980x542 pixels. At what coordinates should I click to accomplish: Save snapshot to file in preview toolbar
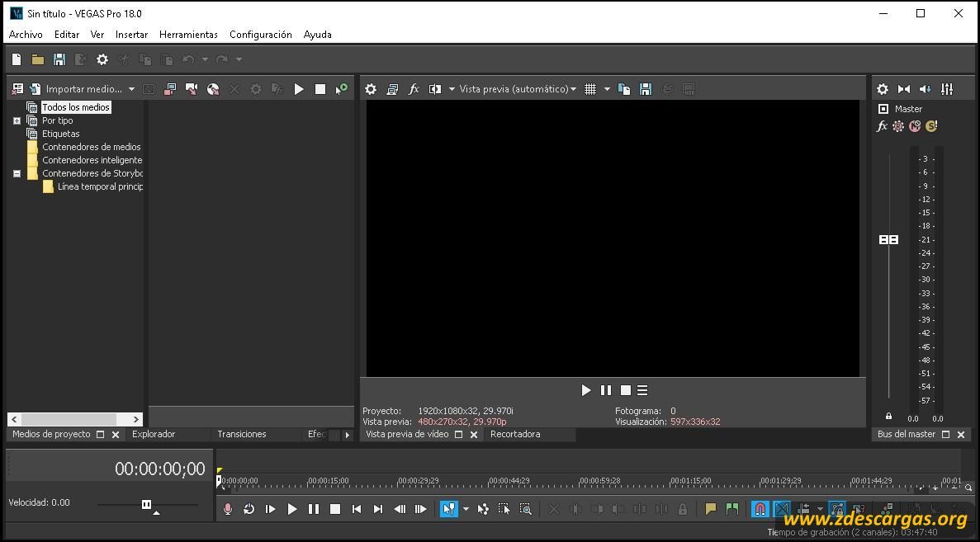646,89
